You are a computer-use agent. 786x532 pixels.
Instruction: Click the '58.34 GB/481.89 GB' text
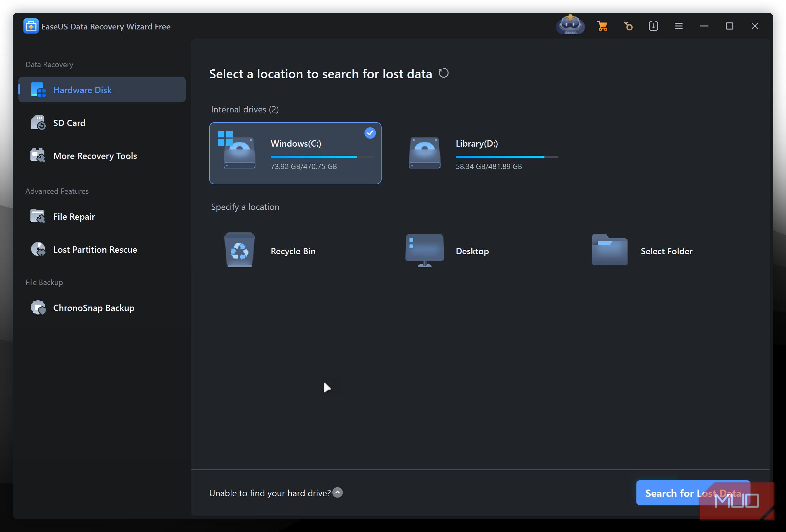point(488,166)
